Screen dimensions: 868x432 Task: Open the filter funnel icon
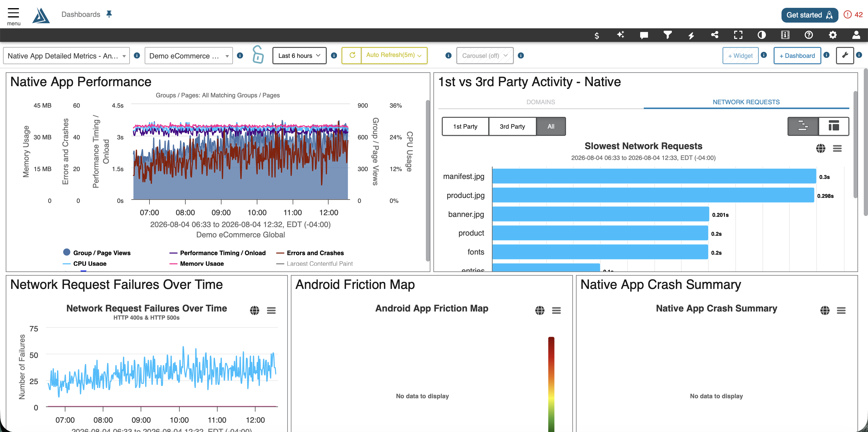click(668, 35)
